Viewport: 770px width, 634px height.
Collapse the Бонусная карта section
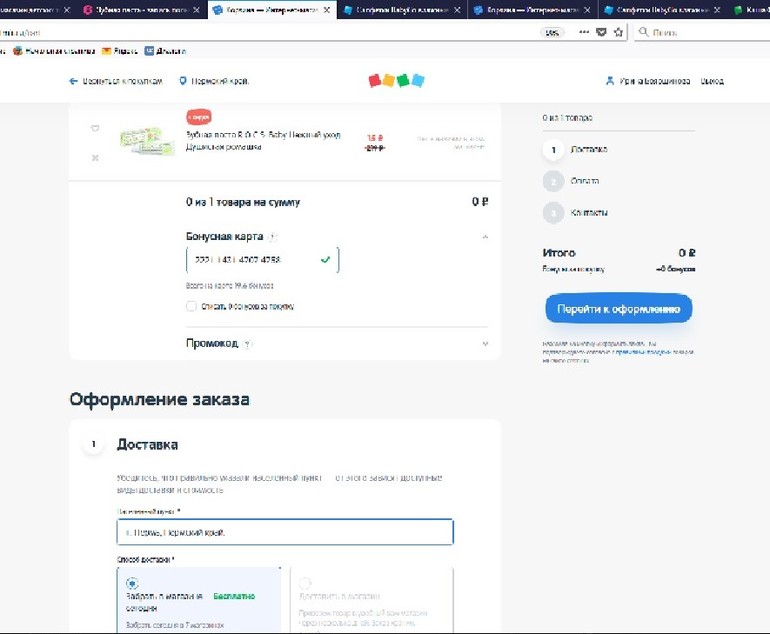click(485, 237)
